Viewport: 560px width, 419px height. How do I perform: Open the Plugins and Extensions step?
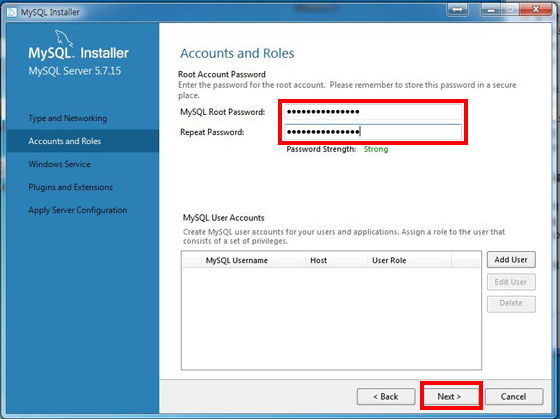pyautogui.click(x=70, y=187)
